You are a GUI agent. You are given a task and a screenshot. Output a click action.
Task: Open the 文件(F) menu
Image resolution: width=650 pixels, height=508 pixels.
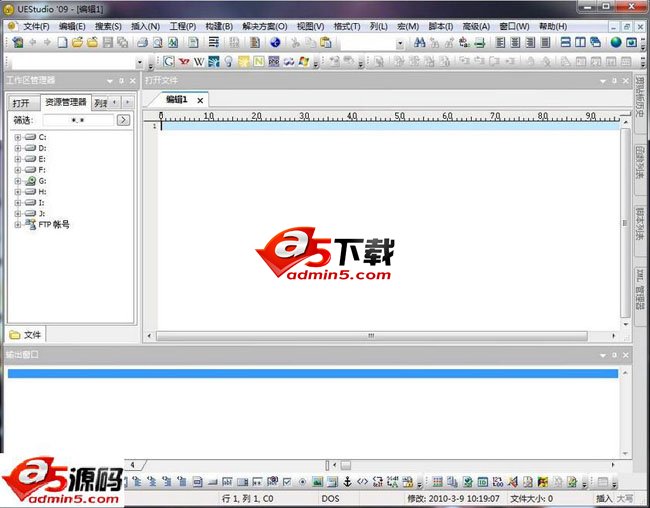36,27
